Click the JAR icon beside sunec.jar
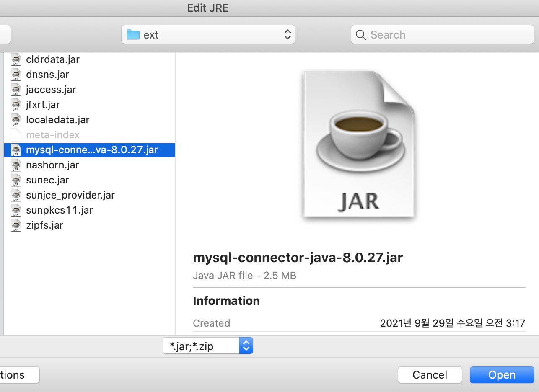Image resolution: width=539 pixels, height=392 pixels. (x=16, y=180)
